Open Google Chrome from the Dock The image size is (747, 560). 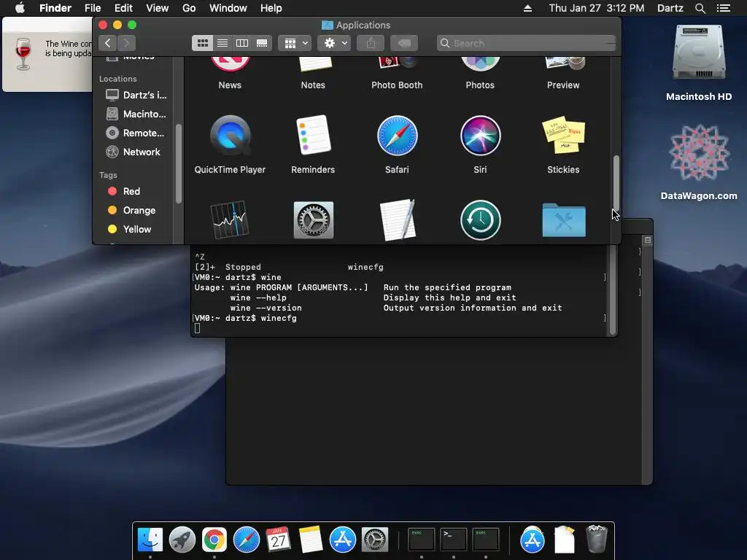pyautogui.click(x=214, y=540)
